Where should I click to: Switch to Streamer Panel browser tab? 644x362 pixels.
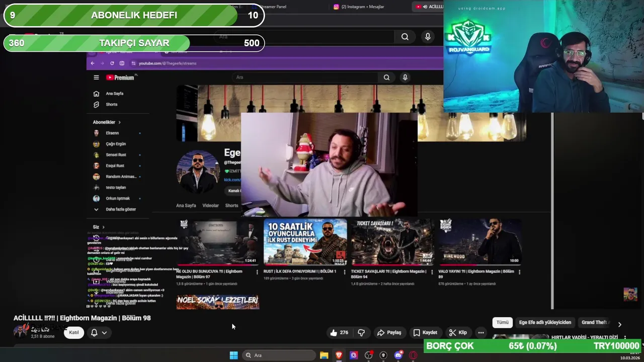point(273,7)
